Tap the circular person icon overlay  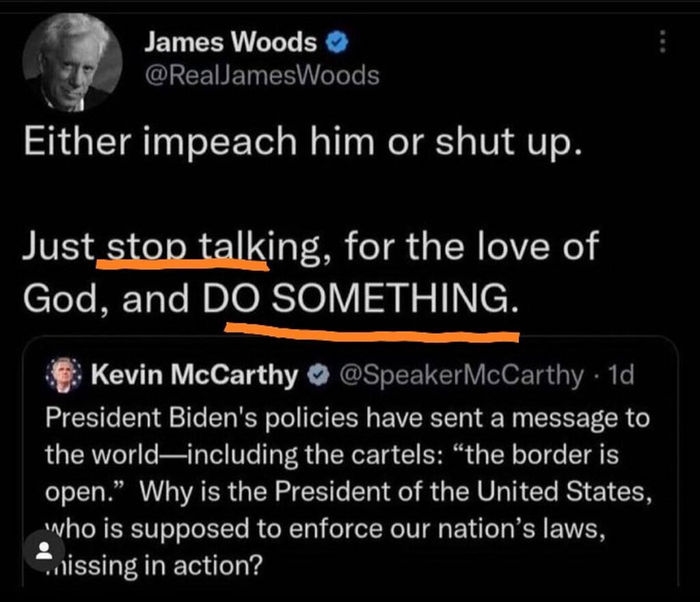coord(44,550)
